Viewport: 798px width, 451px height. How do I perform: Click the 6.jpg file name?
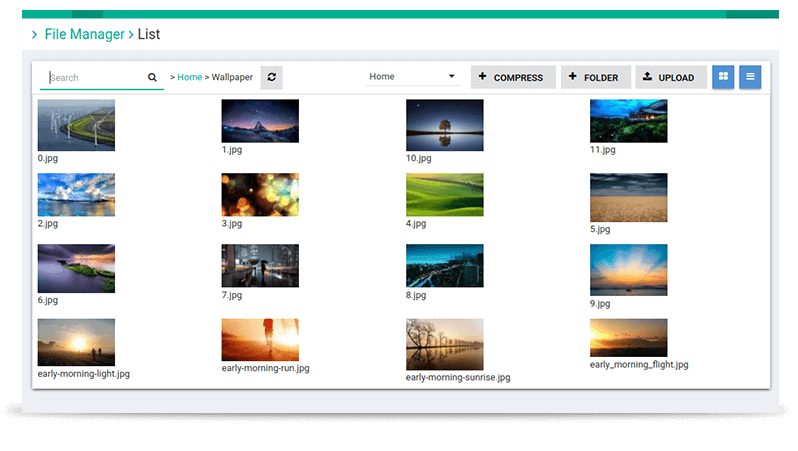[48, 300]
